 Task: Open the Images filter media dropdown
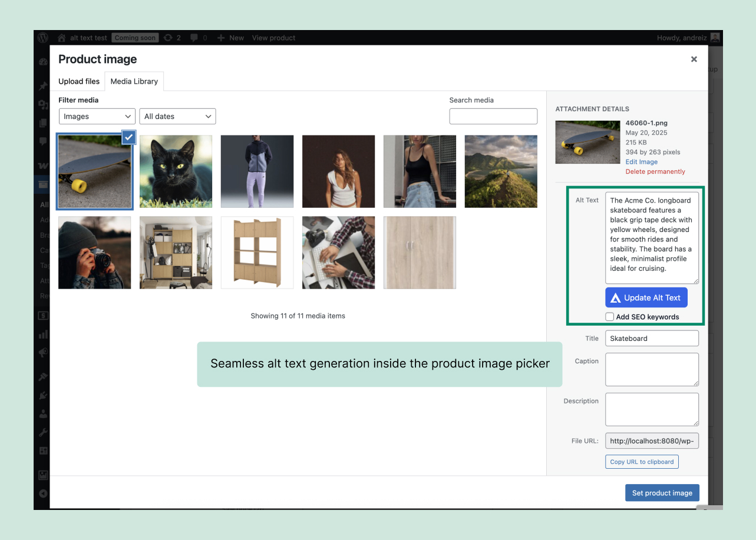click(x=97, y=116)
